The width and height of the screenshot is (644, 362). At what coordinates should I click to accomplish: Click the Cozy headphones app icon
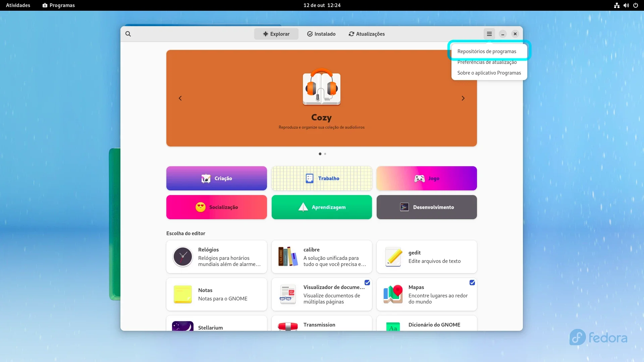click(x=322, y=87)
